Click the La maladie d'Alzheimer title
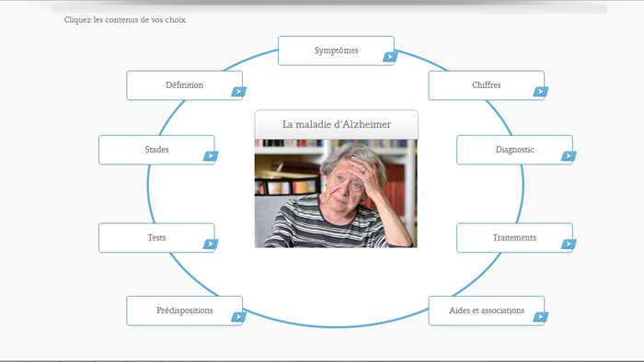 pos(337,124)
